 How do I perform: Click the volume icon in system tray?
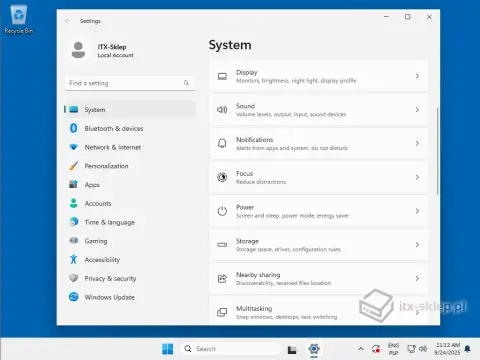click(423, 349)
